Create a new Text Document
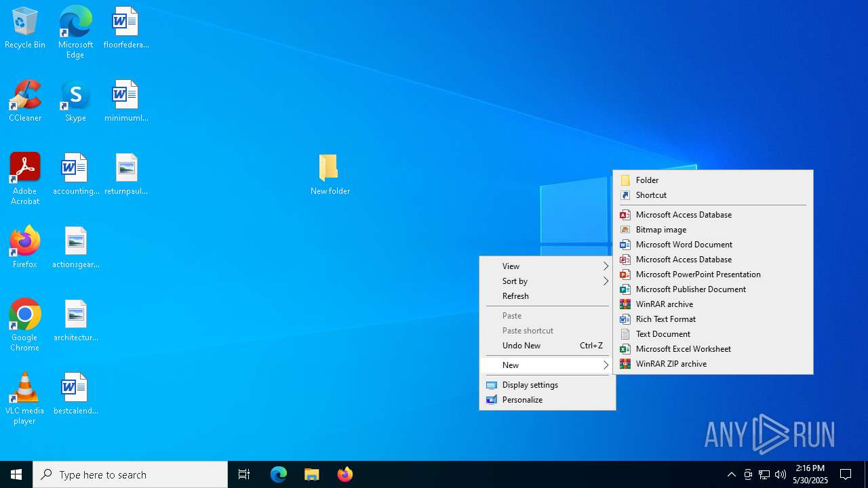This screenshot has height=488, width=868. [713, 334]
